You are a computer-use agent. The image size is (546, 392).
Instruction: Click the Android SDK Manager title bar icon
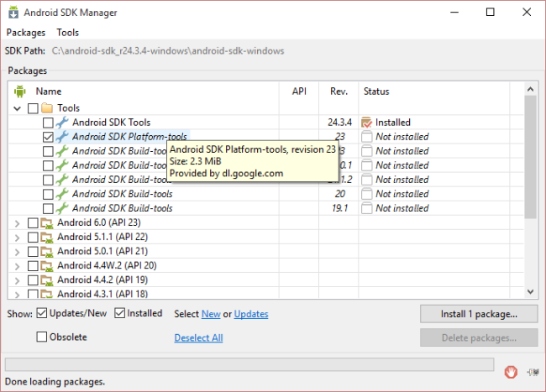tap(13, 13)
